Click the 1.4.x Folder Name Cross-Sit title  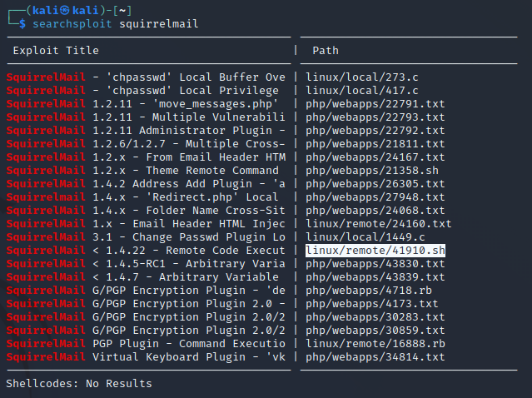pos(146,211)
